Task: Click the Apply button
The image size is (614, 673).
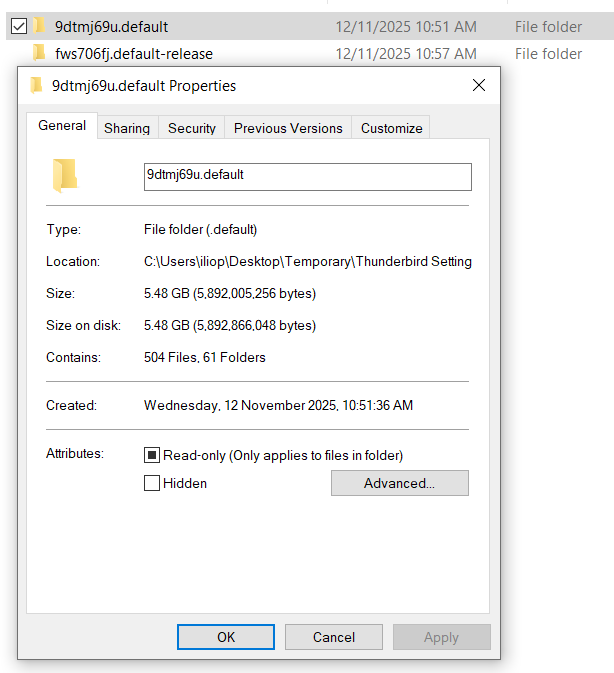Action: tap(442, 637)
